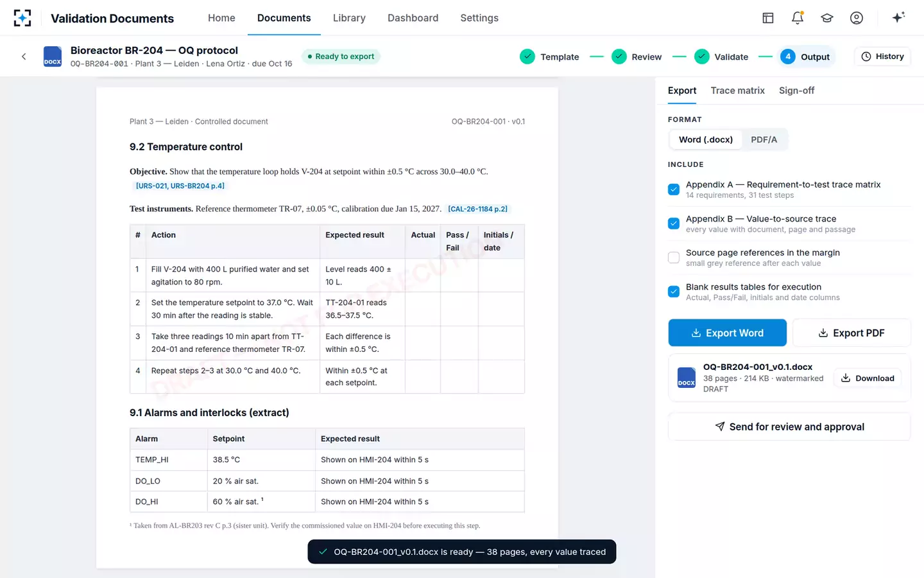
Task: Open notifications bell icon
Action: click(x=797, y=18)
